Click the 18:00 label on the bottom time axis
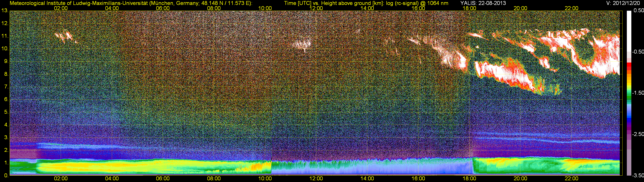 coord(469,179)
